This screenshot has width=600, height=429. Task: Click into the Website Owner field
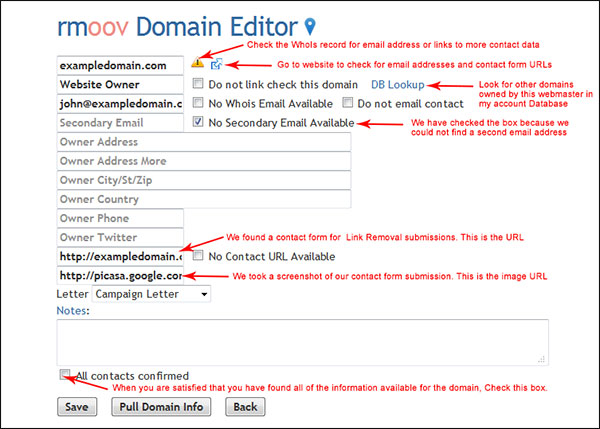[x=120, y=85]
